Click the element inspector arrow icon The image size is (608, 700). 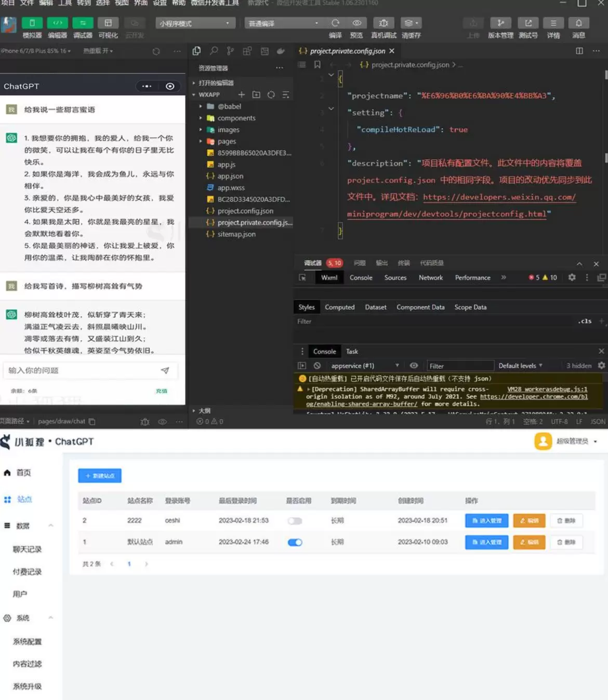[x=302, y=278]
